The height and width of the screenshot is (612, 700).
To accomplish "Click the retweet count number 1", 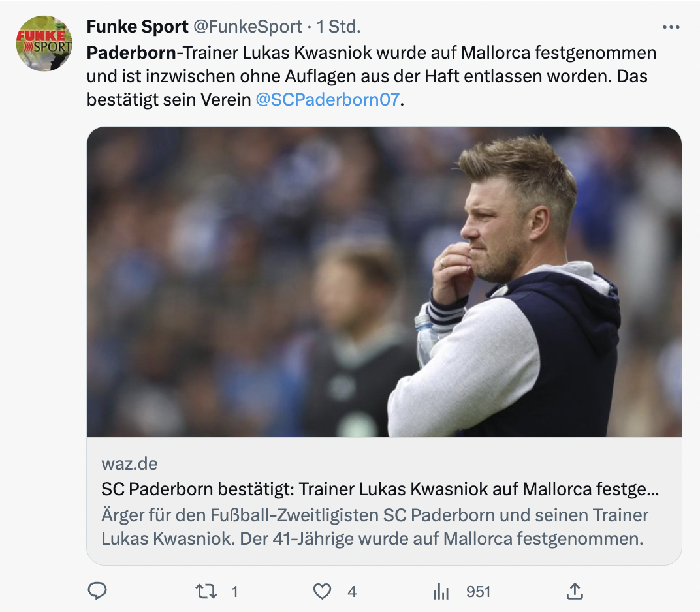I will click(x=234, y=592).
